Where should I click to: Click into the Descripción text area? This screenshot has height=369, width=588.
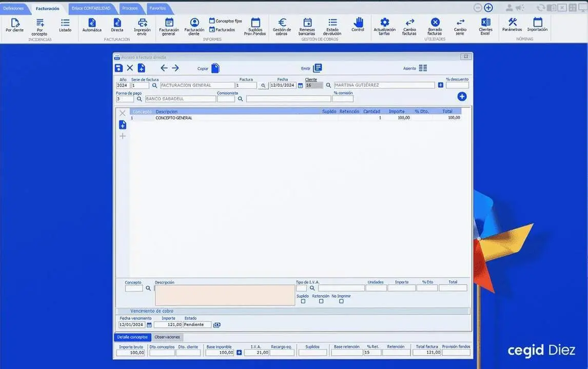[225, 295]
